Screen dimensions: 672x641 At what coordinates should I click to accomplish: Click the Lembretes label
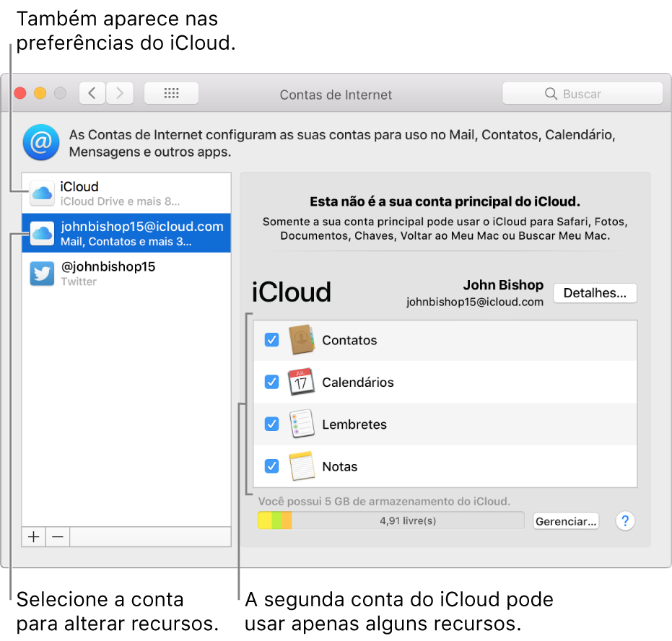click(x=354, y=424)
